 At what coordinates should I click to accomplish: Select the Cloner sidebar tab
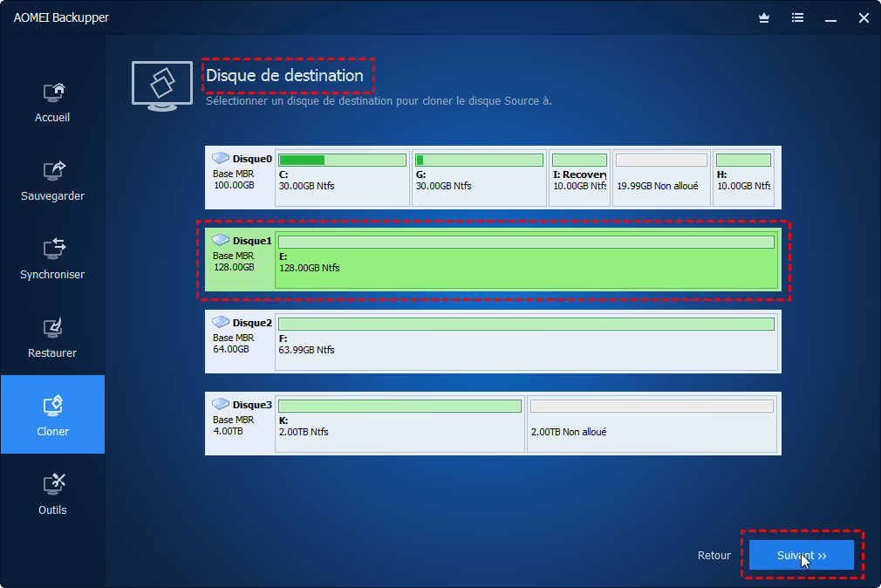pyautogui.click(x=52, y=414)
